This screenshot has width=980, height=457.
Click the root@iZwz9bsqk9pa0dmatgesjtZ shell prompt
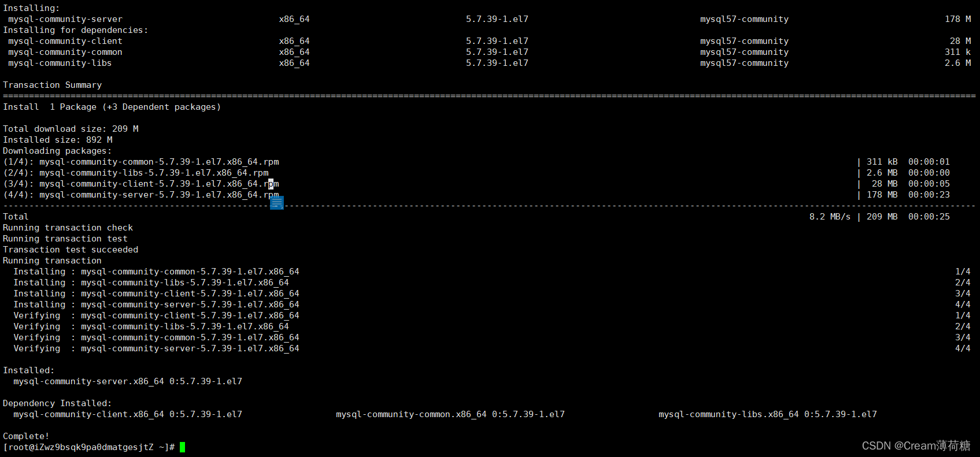(88, 447)
